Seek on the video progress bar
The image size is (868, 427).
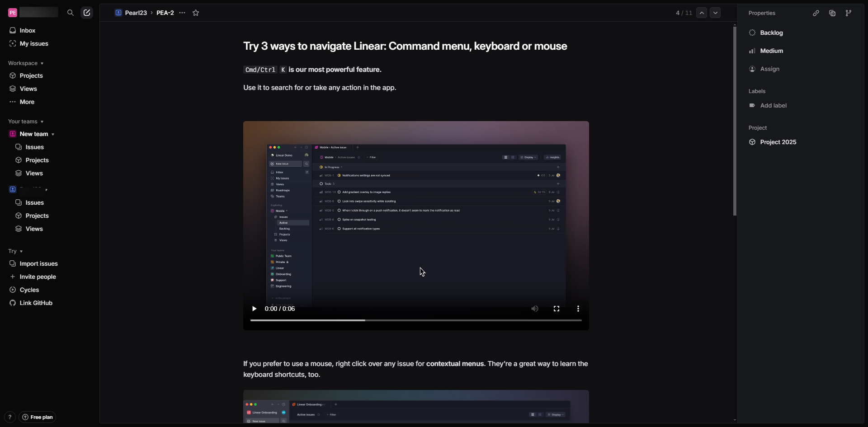click(416, 320)
